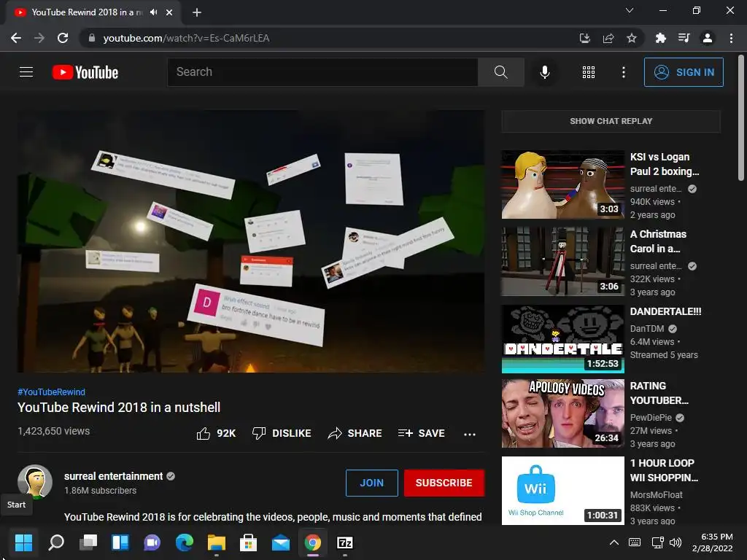Image resolution: width=747 pixels, height=560 pixels.
Task: Open Chrome profile icon
Action: pyautogui.click(x=708, y=38)
